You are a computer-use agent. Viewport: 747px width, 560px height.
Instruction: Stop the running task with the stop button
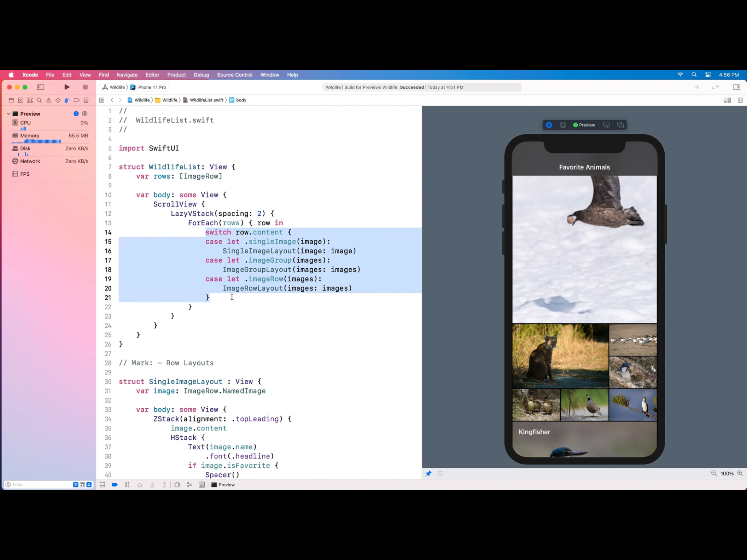coord(85,87)
